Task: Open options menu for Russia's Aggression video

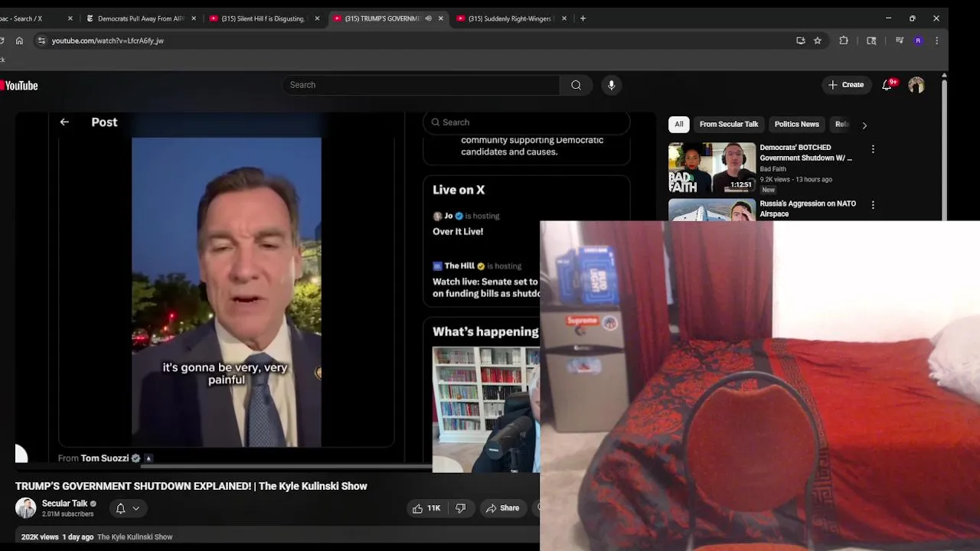Action: (x=873, y=205)
